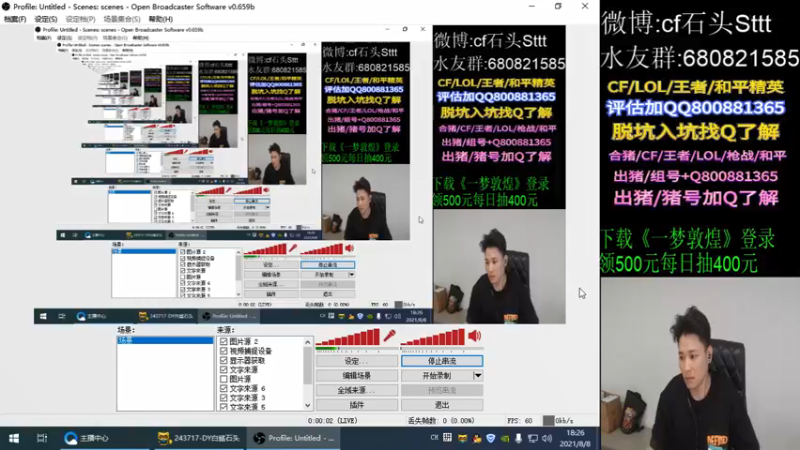Open the Windows Start menu
Screen dimensions: 800x450
[x=14, y=438]
